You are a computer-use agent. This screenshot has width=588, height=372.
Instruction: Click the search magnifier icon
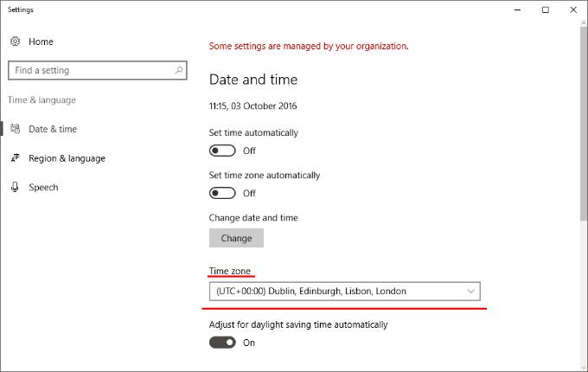179,70
